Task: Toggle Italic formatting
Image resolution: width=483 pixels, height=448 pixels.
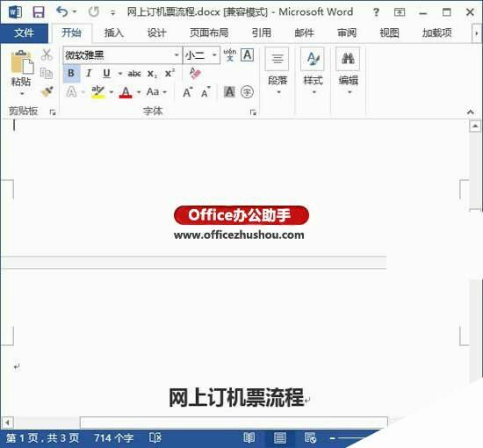Action: click(x=89, y=73)
